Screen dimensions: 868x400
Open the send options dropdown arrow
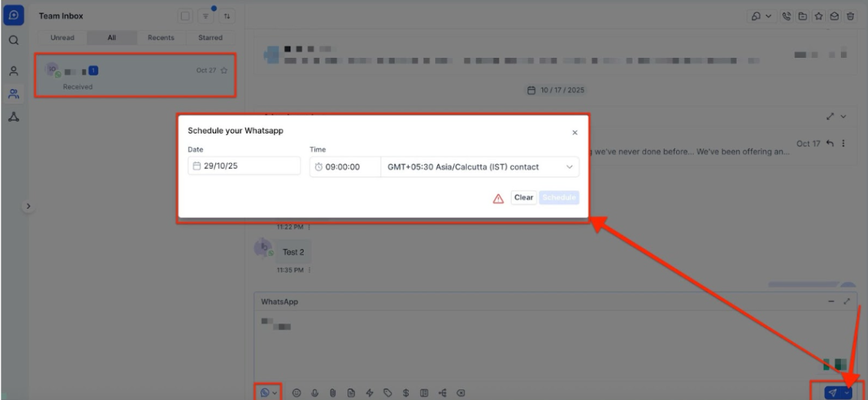click(848, 392)
